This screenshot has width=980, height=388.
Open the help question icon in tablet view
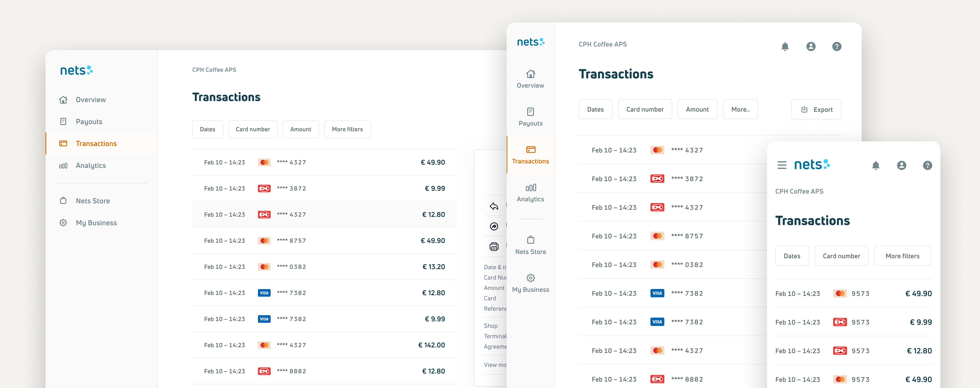coord(837,46)
